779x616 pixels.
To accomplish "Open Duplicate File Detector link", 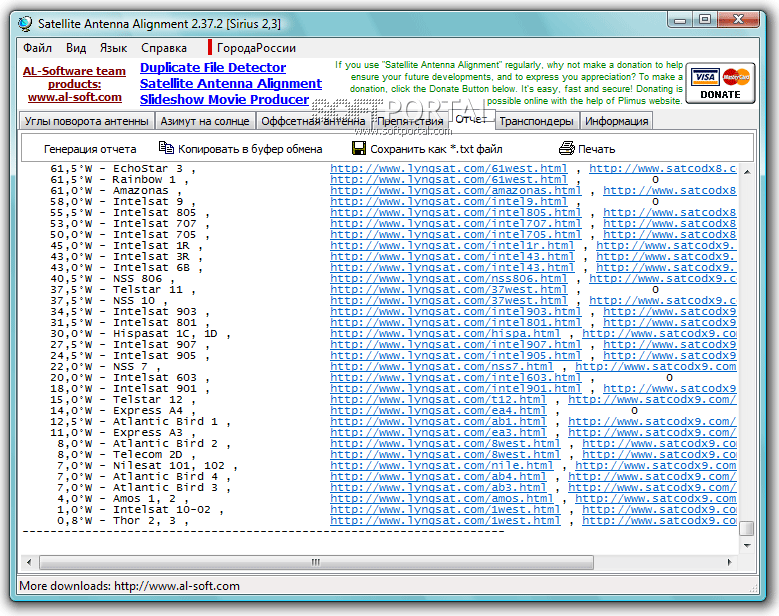I will (x=213, y=68).
